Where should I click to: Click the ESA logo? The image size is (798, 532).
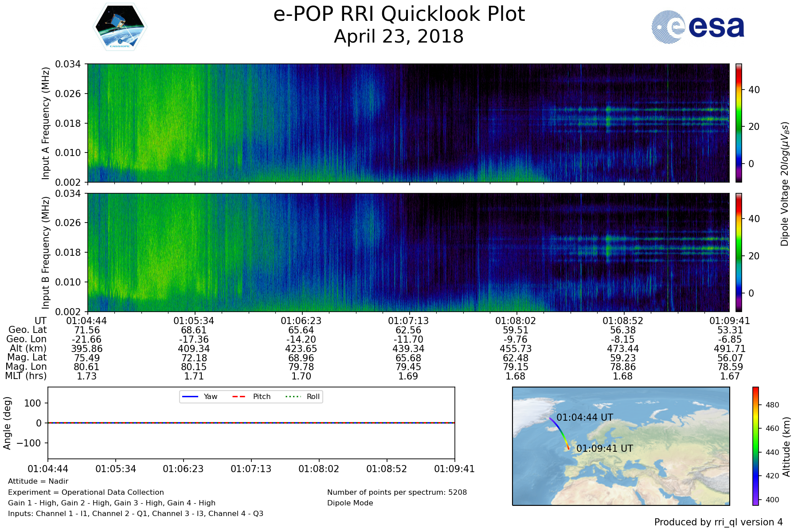[x=698, y=27]
